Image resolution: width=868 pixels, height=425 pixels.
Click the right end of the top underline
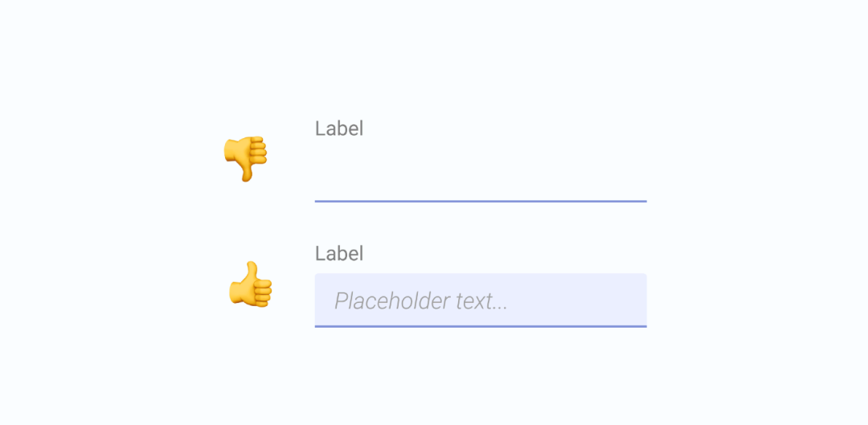coord(641,202)
